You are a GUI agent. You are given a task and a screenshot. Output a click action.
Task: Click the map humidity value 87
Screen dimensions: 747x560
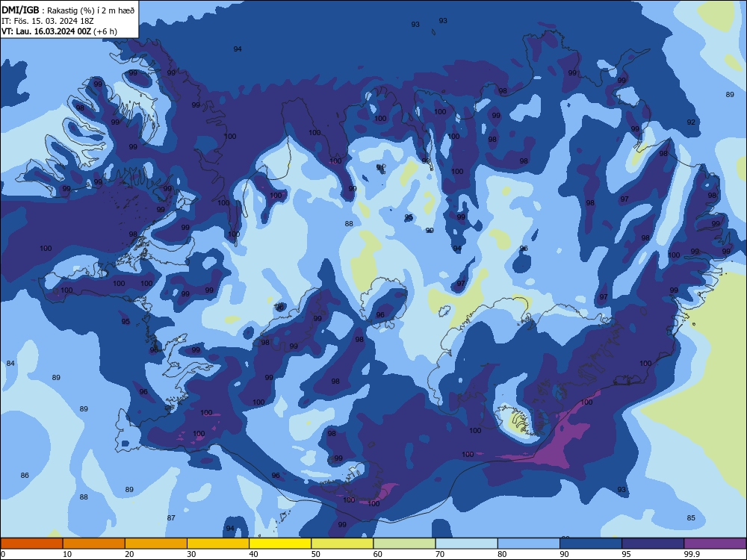click(x=171, y=518)
